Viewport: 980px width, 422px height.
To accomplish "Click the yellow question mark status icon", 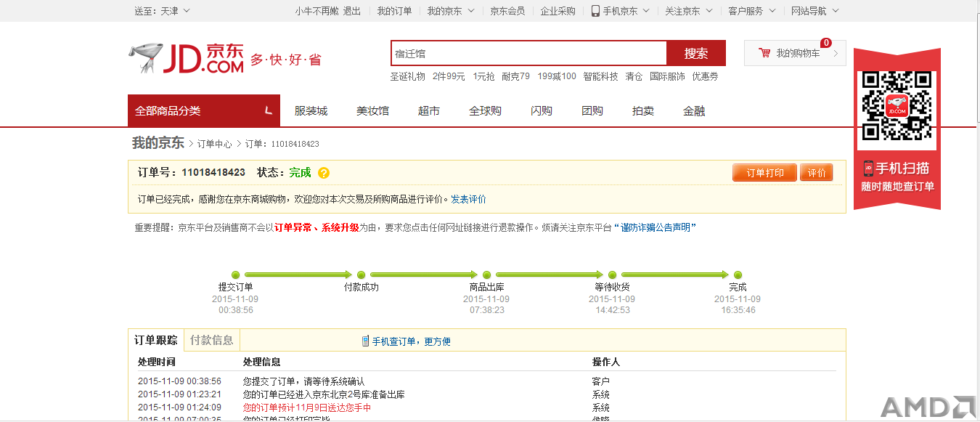I will point(324,173).
